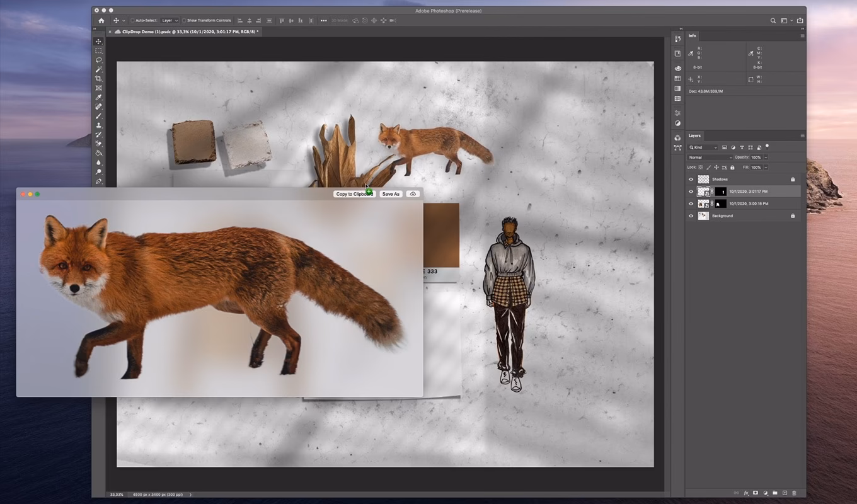The height and width of the screenshot is (504, 857).
Task: Select the History Brush tool
Action: click(99, 135)
